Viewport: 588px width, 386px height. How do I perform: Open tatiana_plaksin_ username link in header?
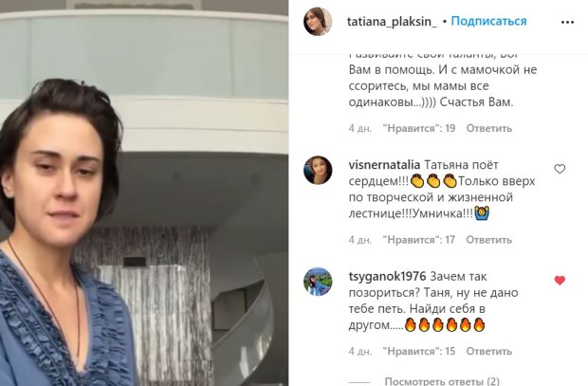pos(392,22)
